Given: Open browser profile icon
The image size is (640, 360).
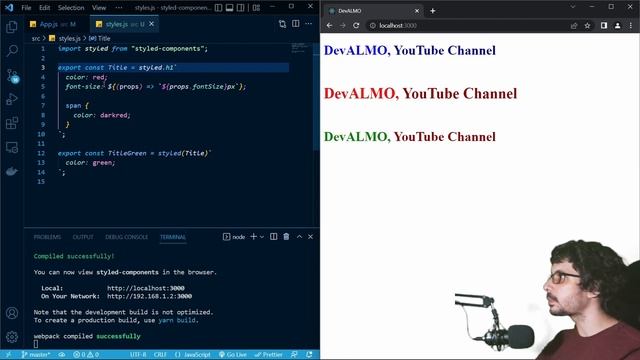Looking at the screenshot, I should (617, 25).
